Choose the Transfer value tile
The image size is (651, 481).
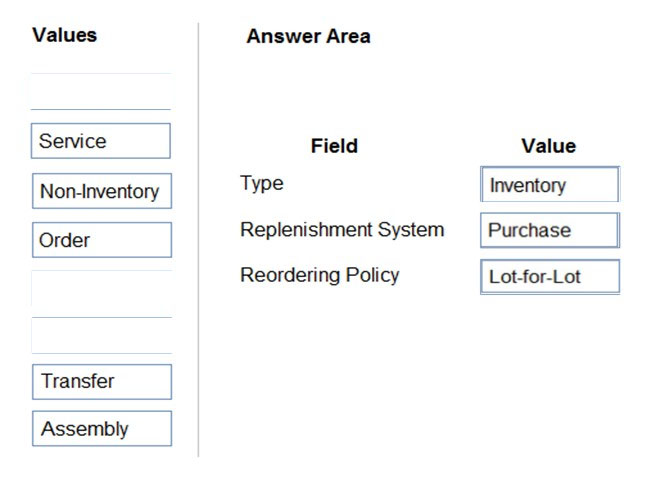tap(101, 381)
